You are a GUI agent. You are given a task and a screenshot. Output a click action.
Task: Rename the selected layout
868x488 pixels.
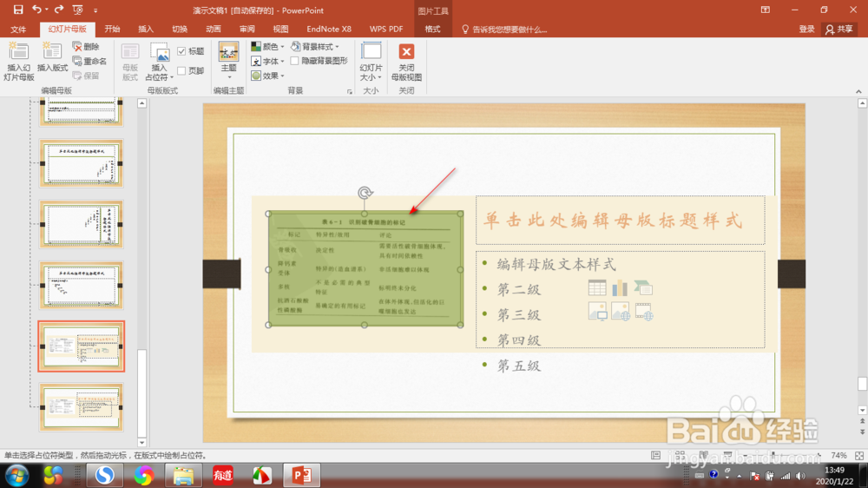coord(89,61)
